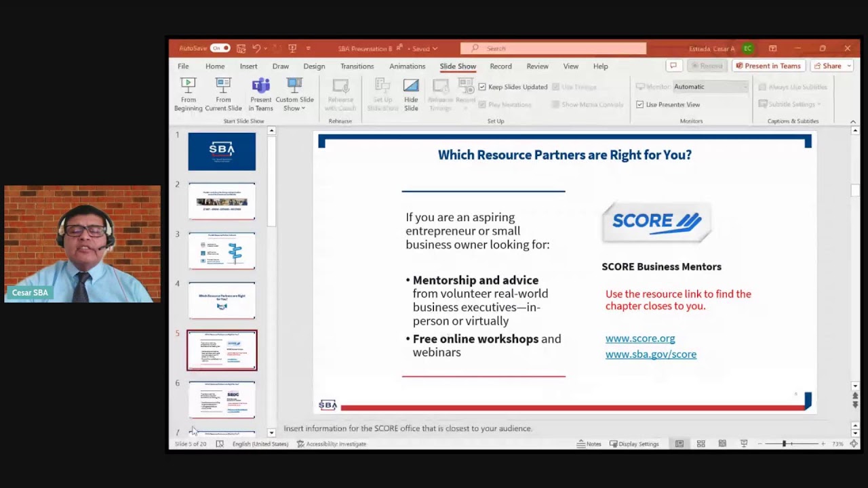Open www.sba.gov/score link
The height and width of the screenshot is (488, 868).
click(x=651, y=354)
